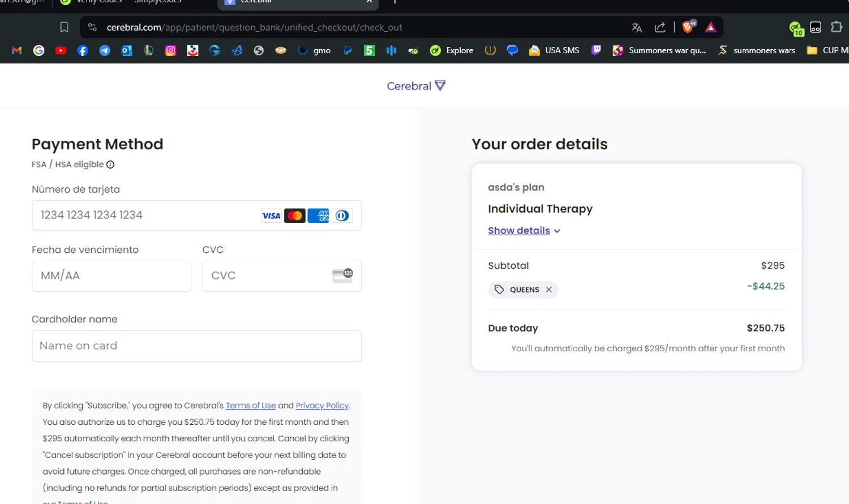Open the summoners wars bookmark
Viewport: 849px width, 504px height.
click(x=756, y=50)
